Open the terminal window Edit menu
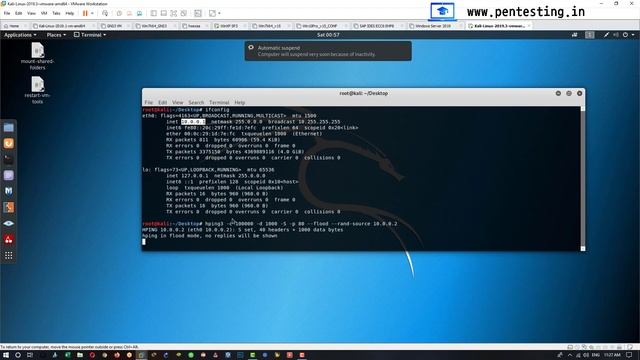The image size is (640, 360). pos(162,102)
